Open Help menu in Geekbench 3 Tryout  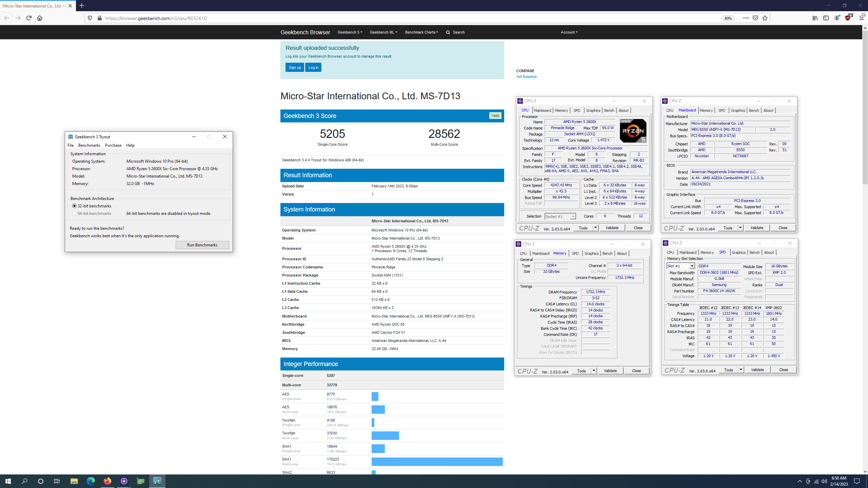130,145
